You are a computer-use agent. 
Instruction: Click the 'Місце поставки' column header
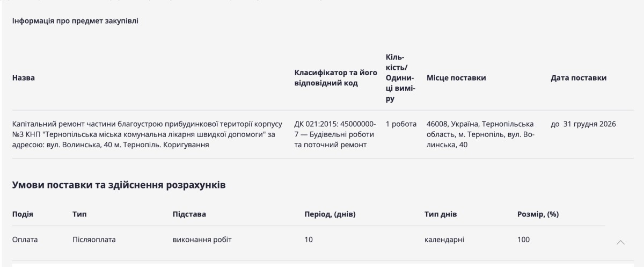[456, 78]
